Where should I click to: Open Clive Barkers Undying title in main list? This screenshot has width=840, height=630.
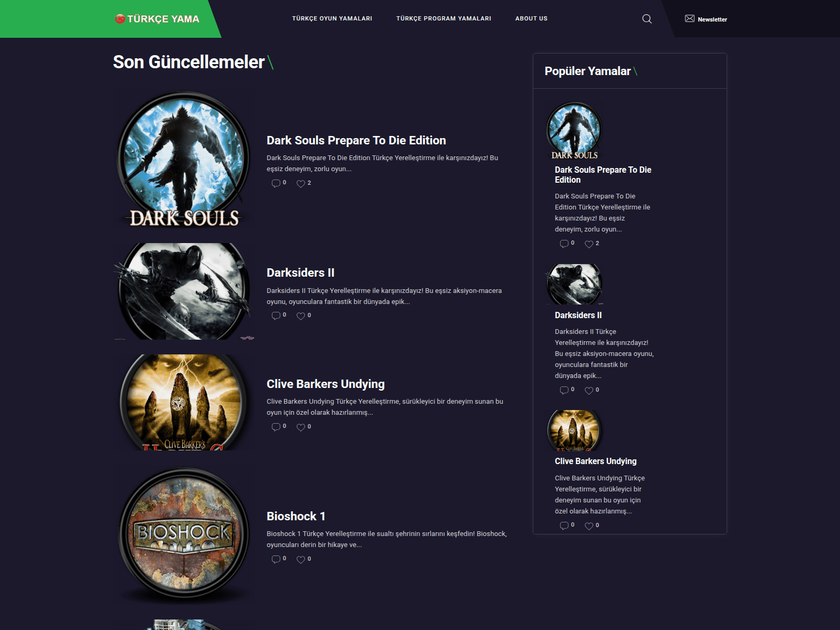[x=325, y=384]
